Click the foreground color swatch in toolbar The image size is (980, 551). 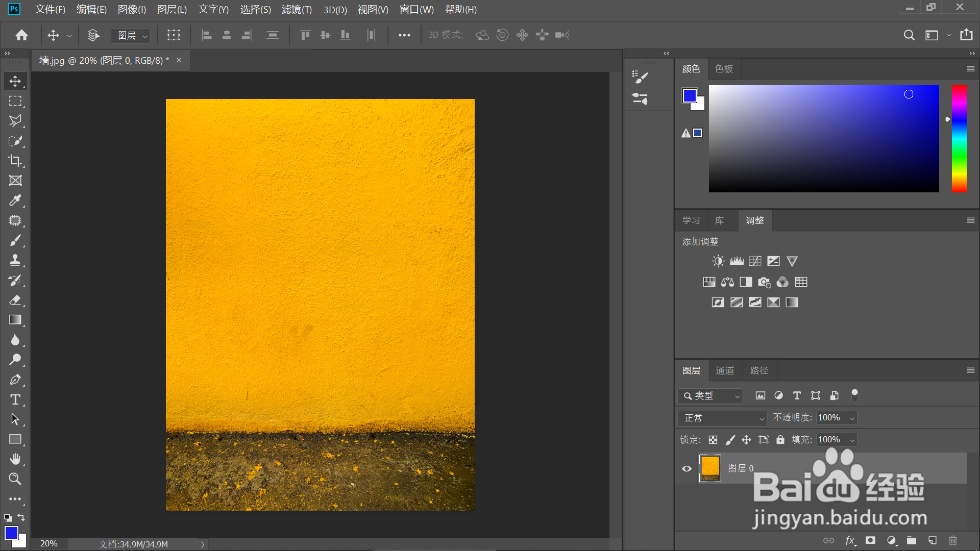point(11,533)
